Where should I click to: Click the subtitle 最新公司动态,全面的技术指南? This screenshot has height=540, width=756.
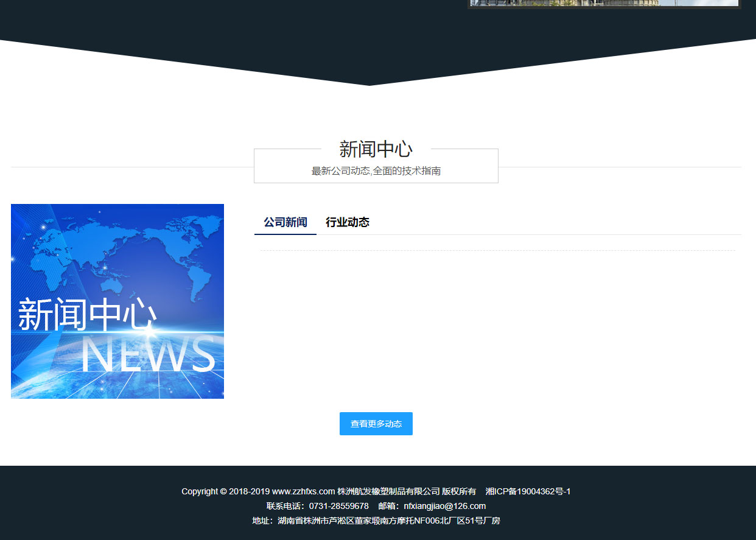pos(376,171)
